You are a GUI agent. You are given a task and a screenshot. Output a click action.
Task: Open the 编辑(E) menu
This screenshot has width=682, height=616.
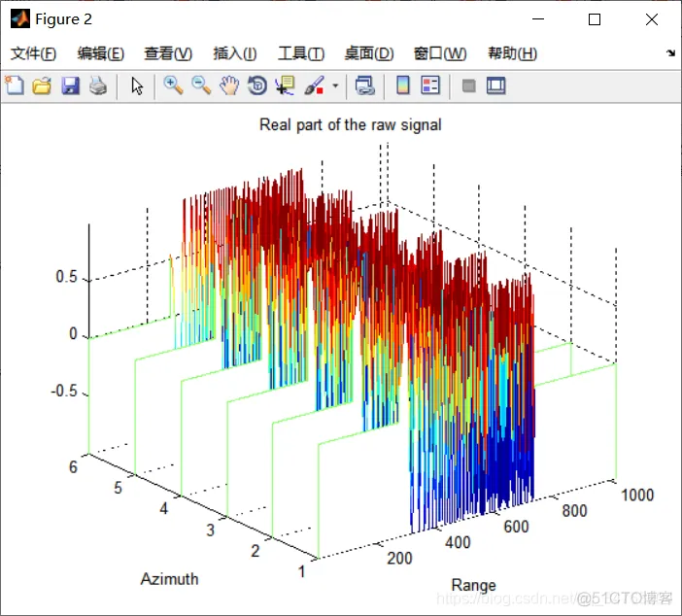coord(101,53)
